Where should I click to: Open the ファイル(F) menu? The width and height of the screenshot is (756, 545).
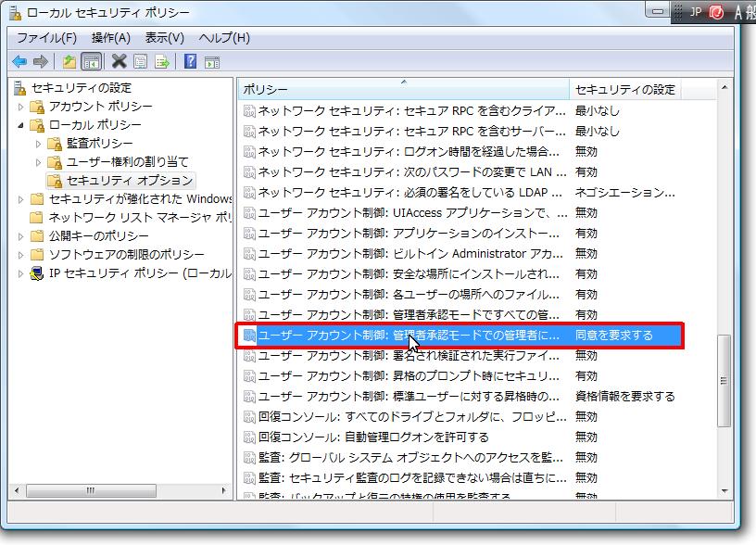pyautogui.click(x=46, y=38)
